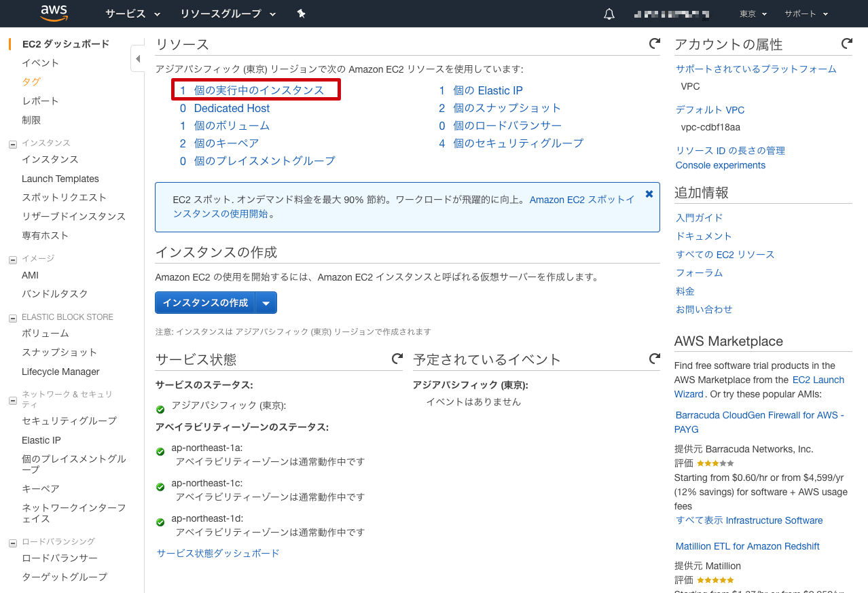868x593 pixels.
Task: Open Elastic IP in the sidebar
Action: [41, 440]
